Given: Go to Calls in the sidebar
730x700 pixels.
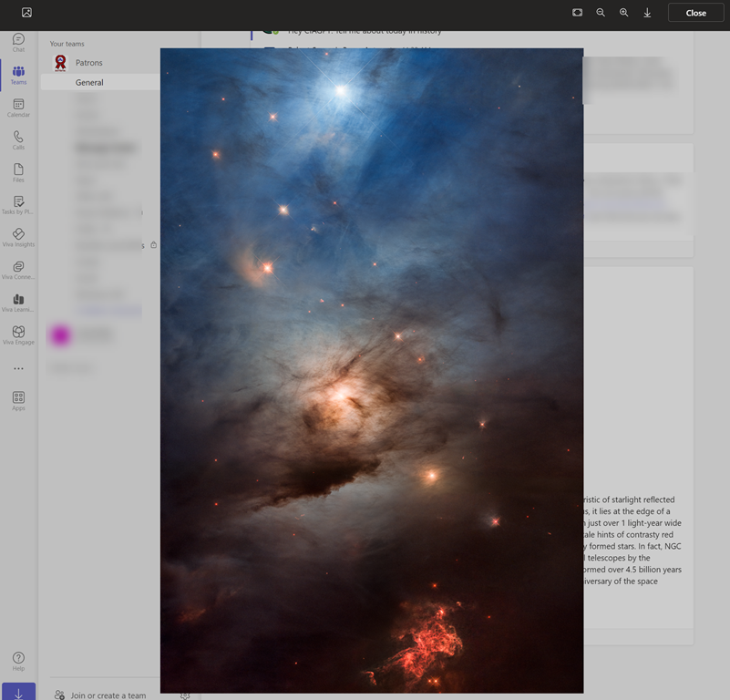Looking at the screenshot, I should (18, 140).
